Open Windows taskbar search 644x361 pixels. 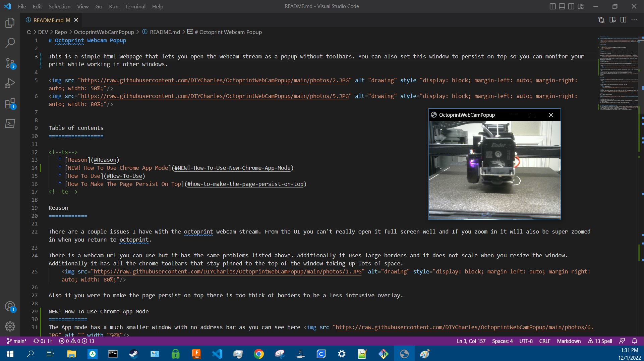click(30, 354)
